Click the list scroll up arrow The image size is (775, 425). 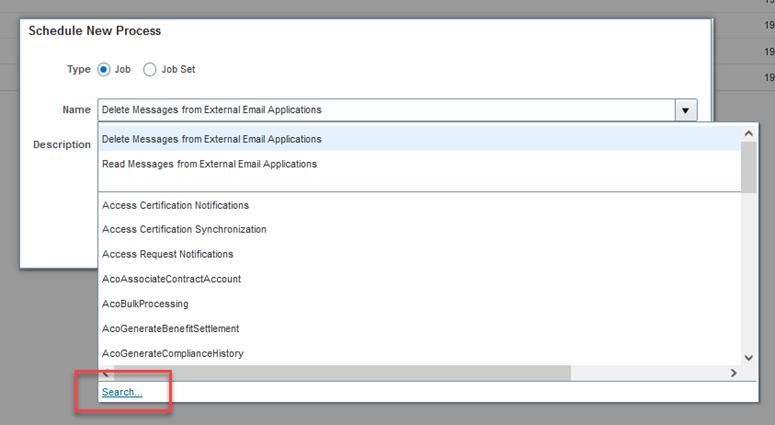[749, 133]
